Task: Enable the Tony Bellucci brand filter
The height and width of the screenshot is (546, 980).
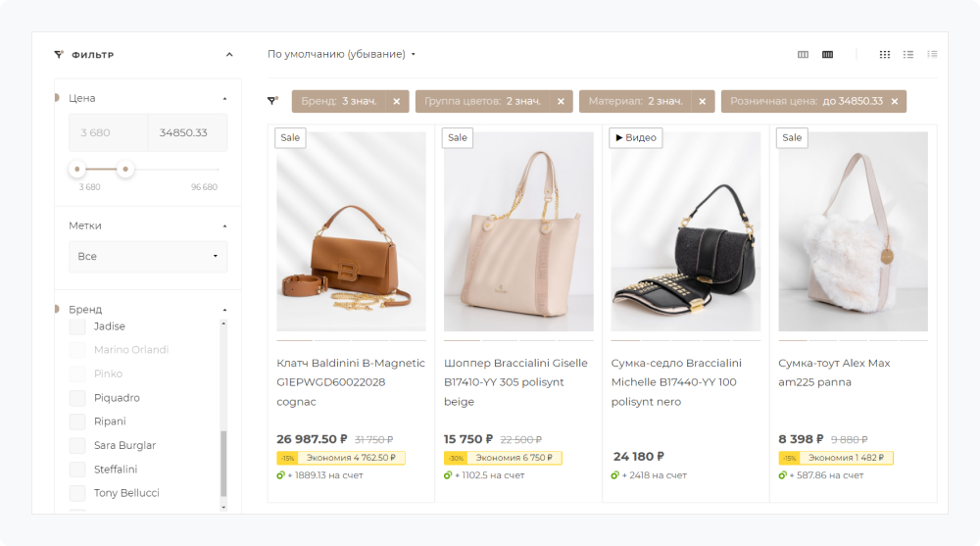Action: point(77,493)
